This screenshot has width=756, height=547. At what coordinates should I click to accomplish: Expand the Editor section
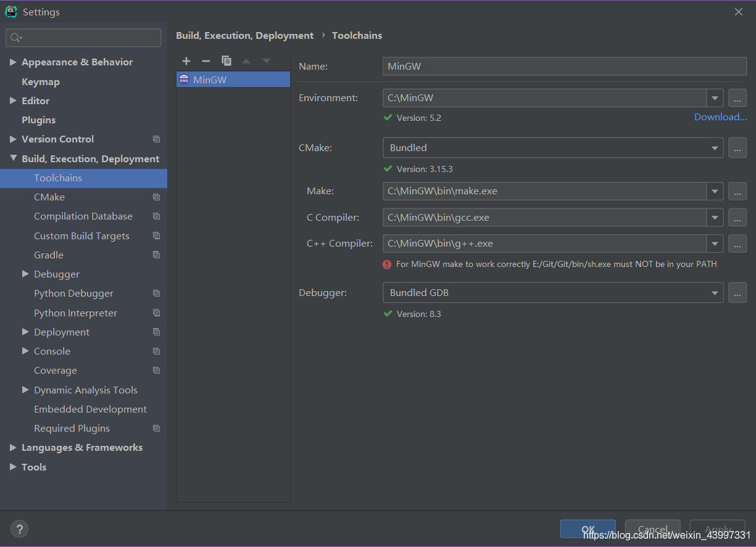[x=13, y=101]
